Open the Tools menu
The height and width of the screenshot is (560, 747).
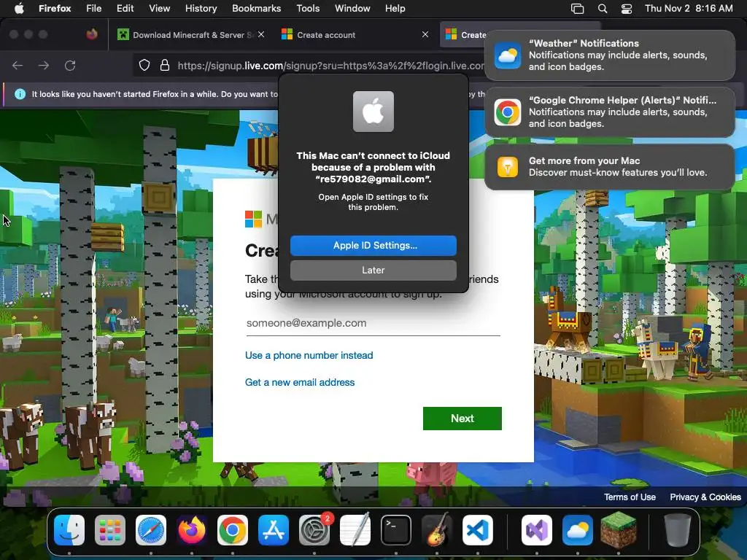308,8
